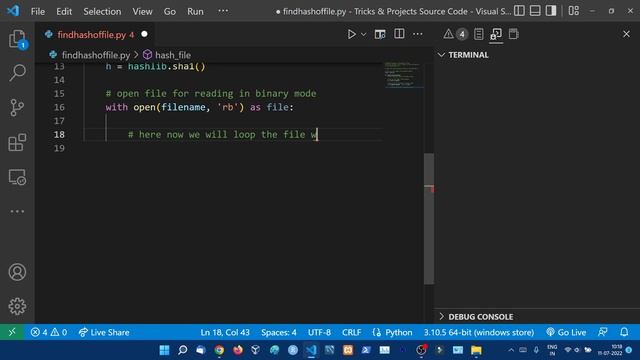Screen dimensions: 640x360
Task: Show hidden system tray icons chevron
Action: (x=511, y=350)
